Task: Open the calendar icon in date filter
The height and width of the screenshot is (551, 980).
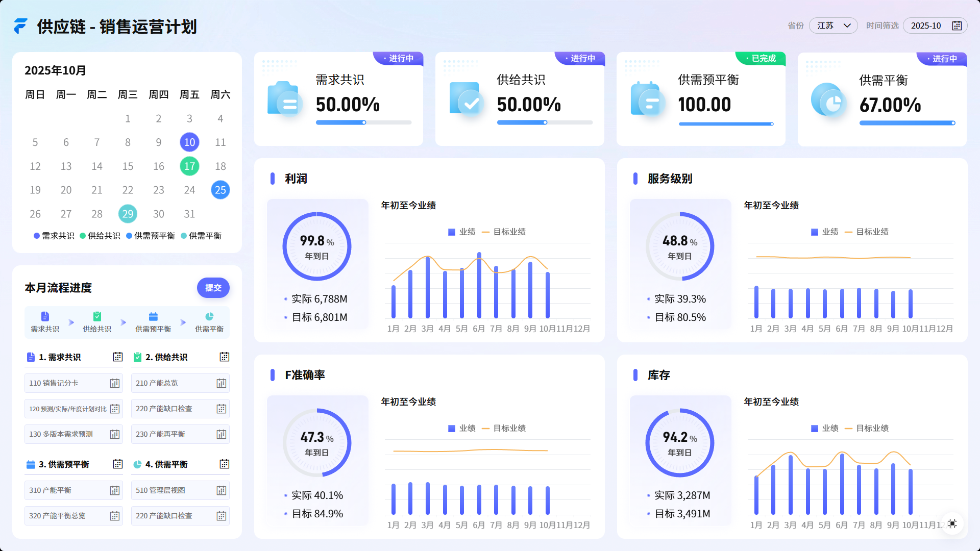Action: pyautogui.click(x=957, y=26)
